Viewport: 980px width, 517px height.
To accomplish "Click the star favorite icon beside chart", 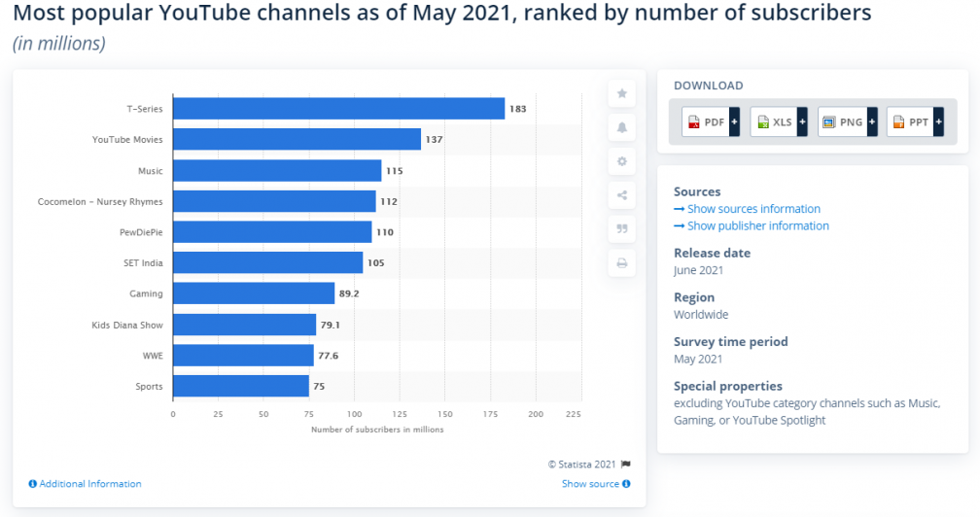I will [622, 93].
